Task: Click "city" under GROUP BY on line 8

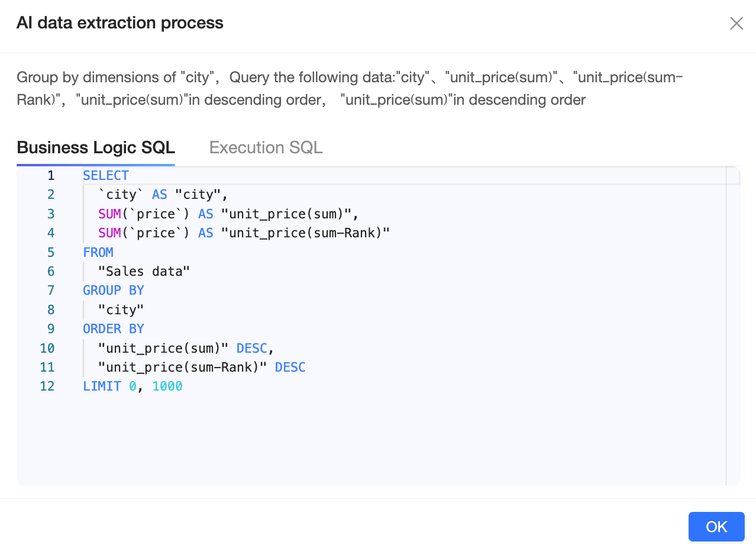Action: pyautogui.click(x=121, y=310)
